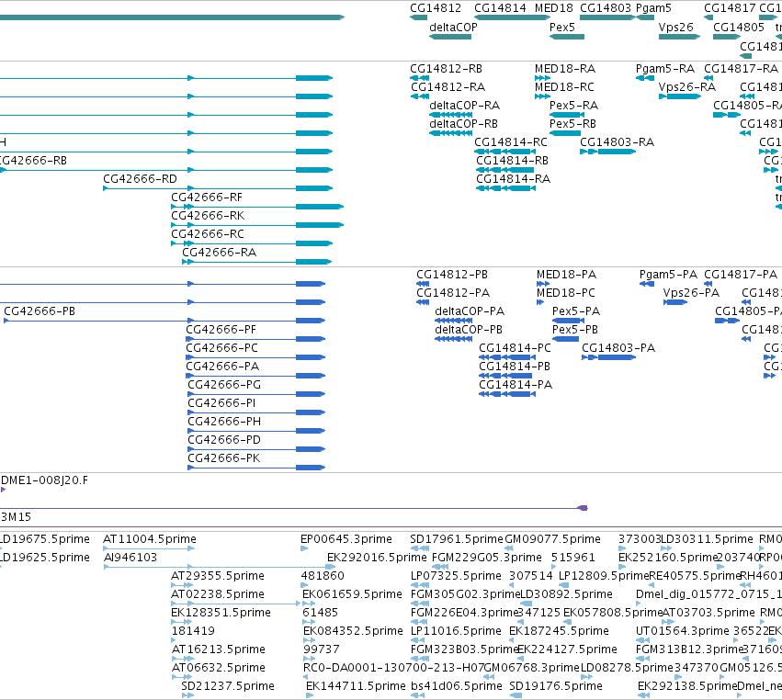Select polypeptide CG42666-PF
This screenshot has width=782, height=700.
pyautogui.click(x=221, y=330)
